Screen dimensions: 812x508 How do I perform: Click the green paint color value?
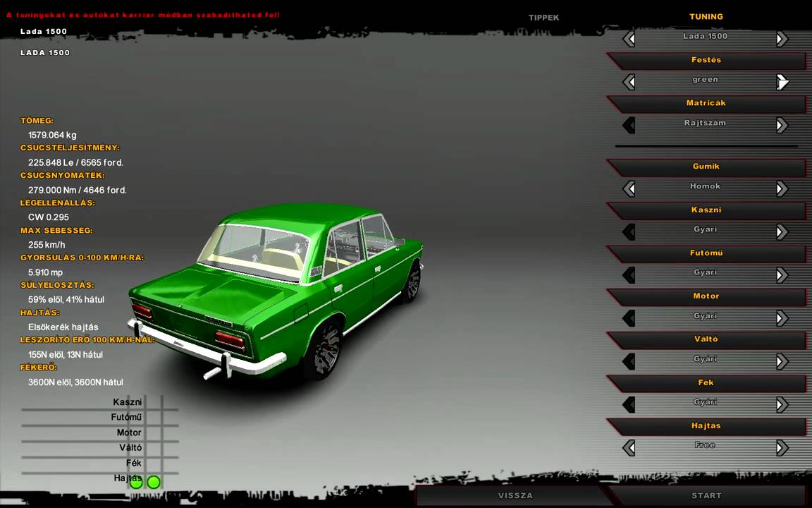706,80
